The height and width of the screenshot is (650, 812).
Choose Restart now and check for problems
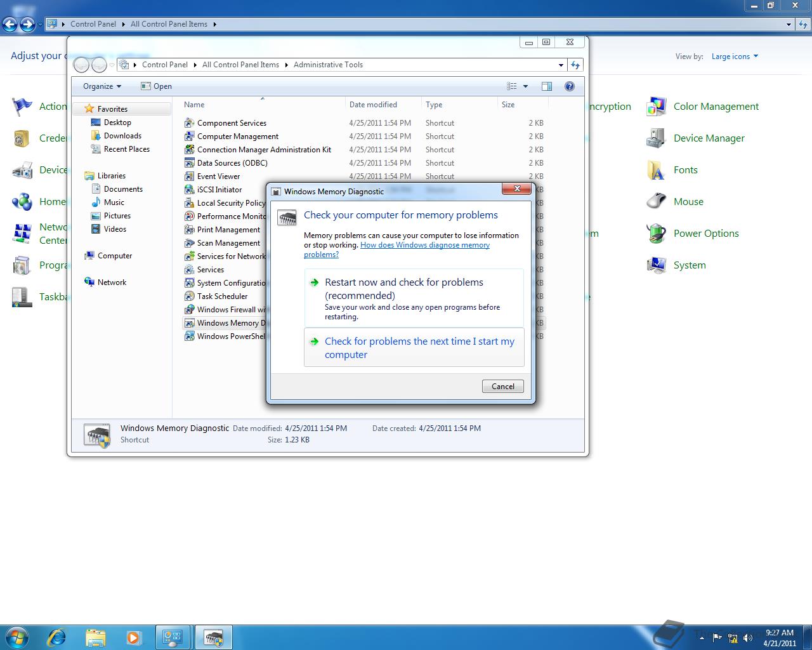click(x=414, y=298)
